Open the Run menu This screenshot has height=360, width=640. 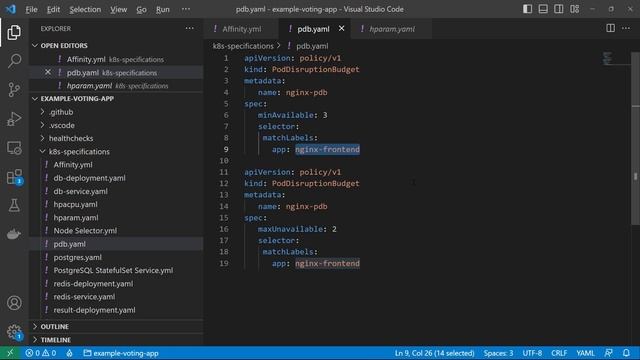(162, 9)
